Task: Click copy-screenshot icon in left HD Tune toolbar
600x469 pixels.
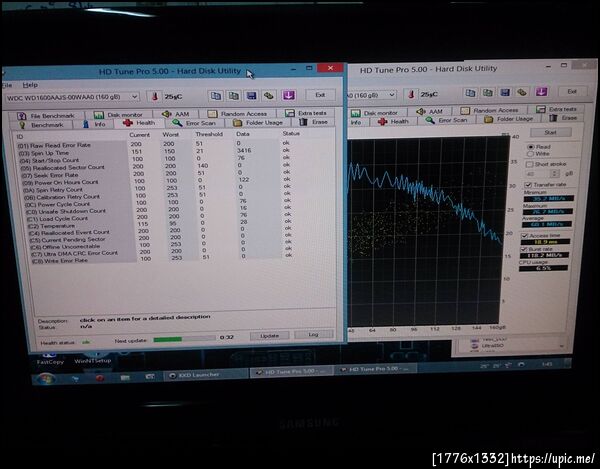Action: pyautogui.click(x=233, y=96)
